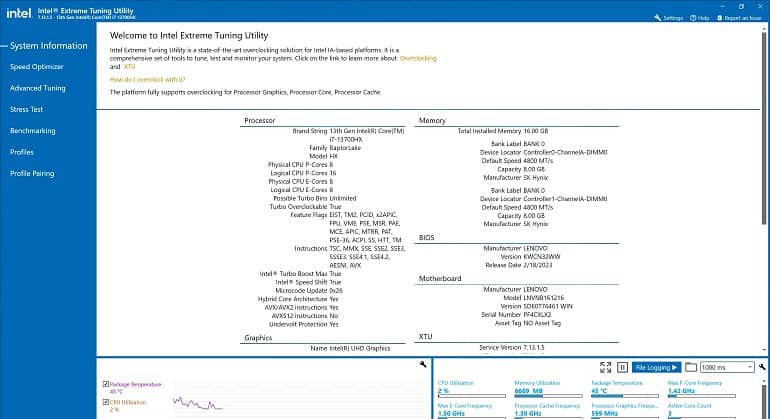Click the 'Welcome to Intel Extreme Tuning Utility' heading
This screenshot has height=419, width=770.
point(189,35)
